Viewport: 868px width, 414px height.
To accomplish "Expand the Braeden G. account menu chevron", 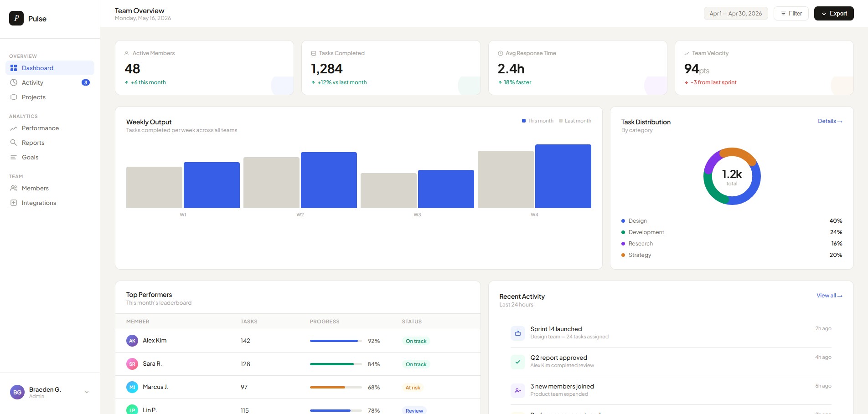I will pyautogui.click(x=87, y=392).
